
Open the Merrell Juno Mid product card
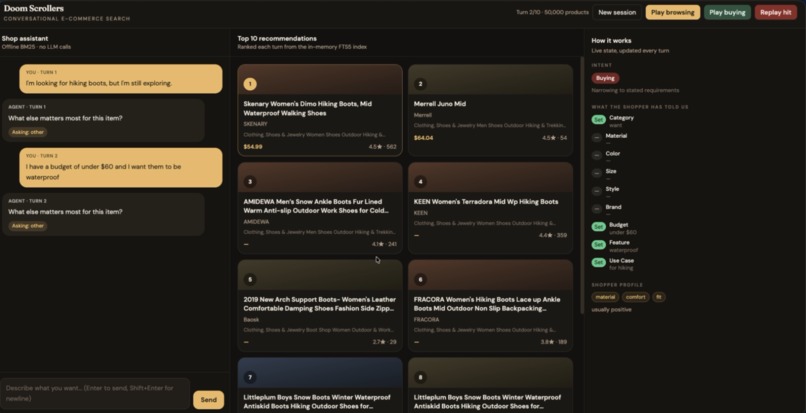point(490,110)
